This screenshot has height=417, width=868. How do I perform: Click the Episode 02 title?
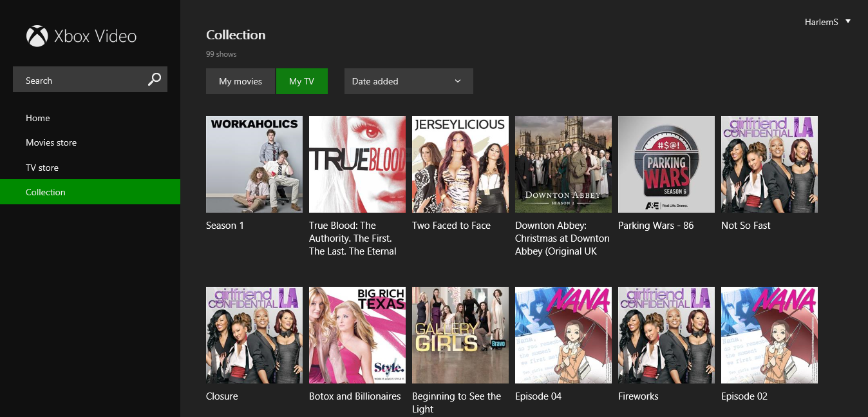(744, 396)
